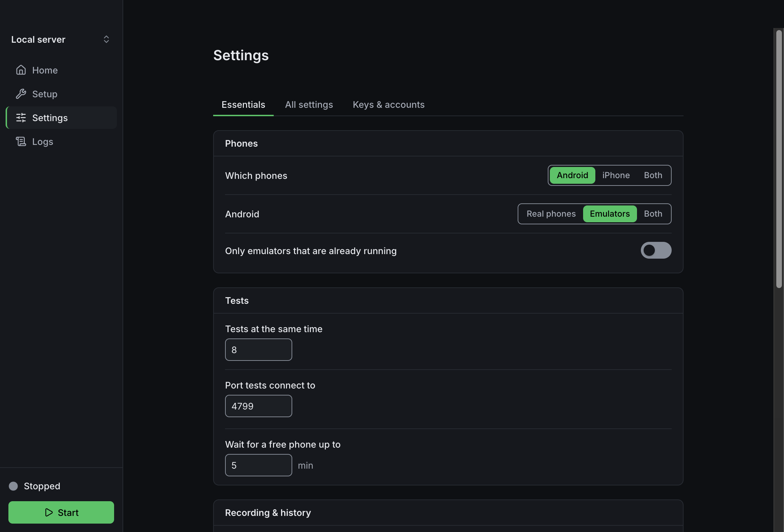Choose Both in the Android row
The image size is (784, 532).
[x=653, y=213]
